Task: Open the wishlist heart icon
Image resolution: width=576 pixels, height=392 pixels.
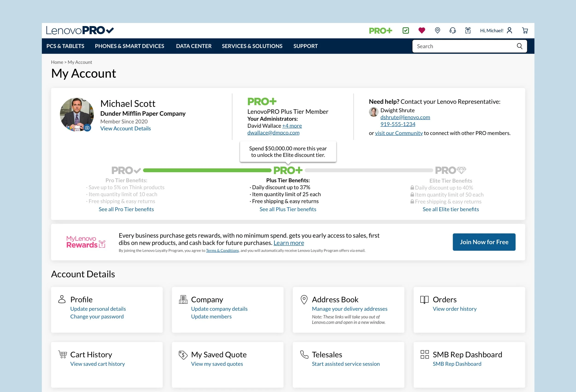Action: click(422, 30)
